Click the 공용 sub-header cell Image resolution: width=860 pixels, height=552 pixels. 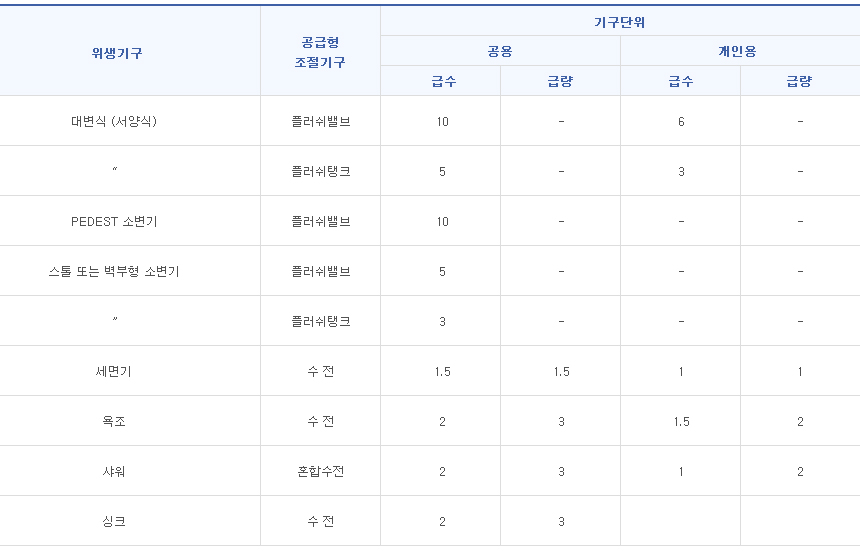pyautogui.click(x=500, y=51)
